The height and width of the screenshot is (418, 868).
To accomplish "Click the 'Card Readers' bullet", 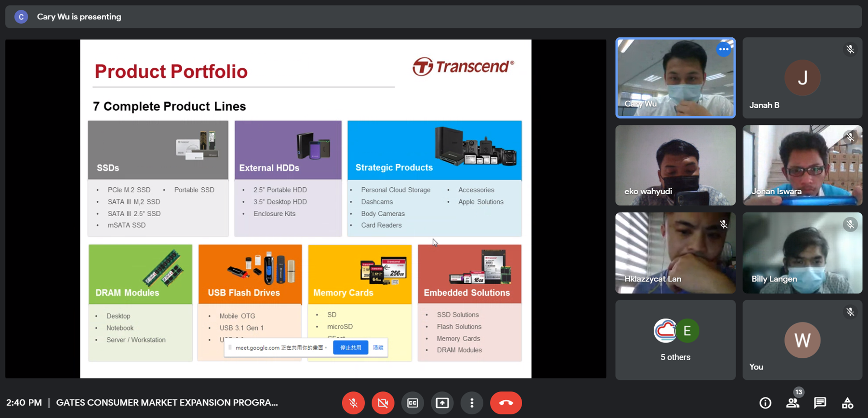I will click(381, 225).
